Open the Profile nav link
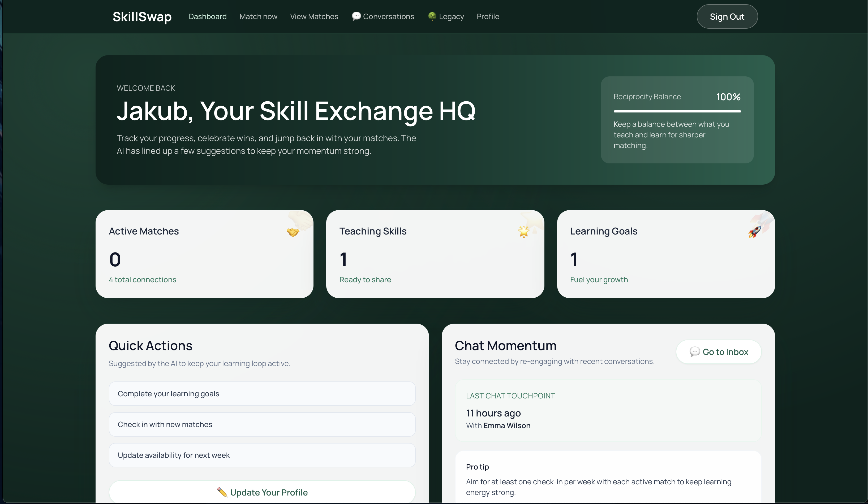868x504 pixels. tap(488, 16)
